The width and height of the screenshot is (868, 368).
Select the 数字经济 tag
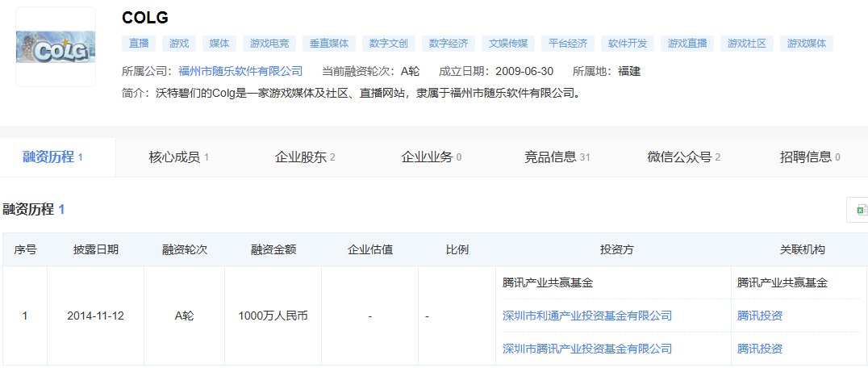[x=449, y=44]
